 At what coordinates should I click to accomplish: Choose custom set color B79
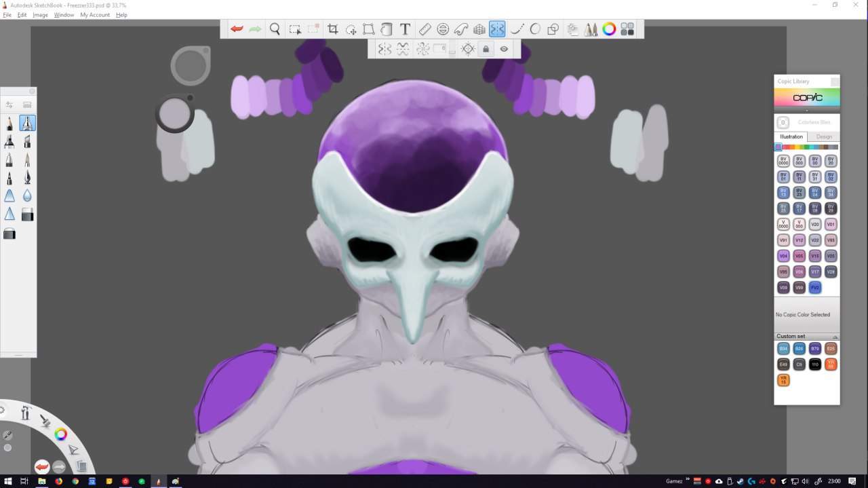click(815, 348)
